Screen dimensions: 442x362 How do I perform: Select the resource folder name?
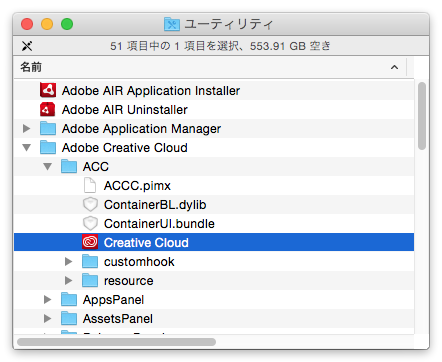tap(129, 281)
